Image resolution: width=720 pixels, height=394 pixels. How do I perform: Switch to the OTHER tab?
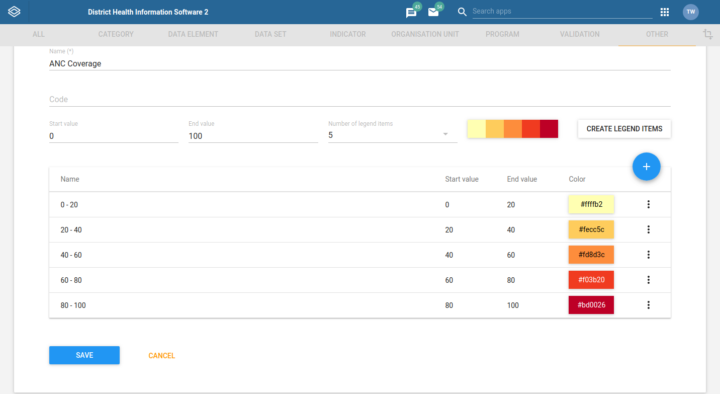click(657, 34)
